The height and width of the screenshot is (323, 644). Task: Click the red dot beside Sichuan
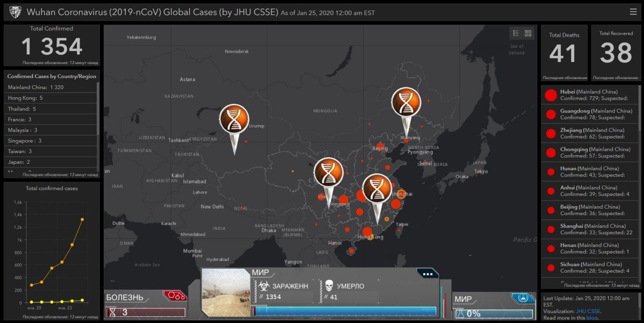point(551,268)
